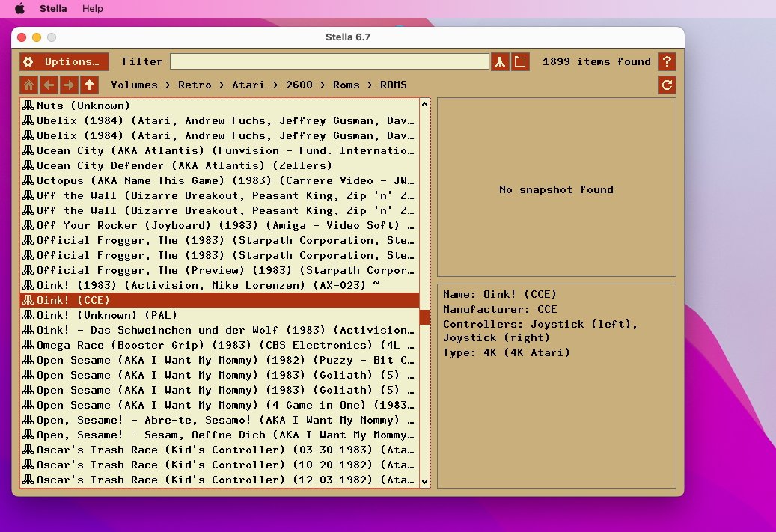Viewport: 776px width, 532px height.
Task: Select Oscar's Trash Race (12-03-1982) ROM
Action: (x=219, y=480)
